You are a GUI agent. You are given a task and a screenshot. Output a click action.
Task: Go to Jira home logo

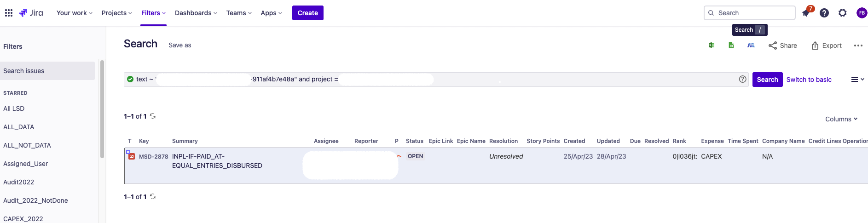[31, 13]
